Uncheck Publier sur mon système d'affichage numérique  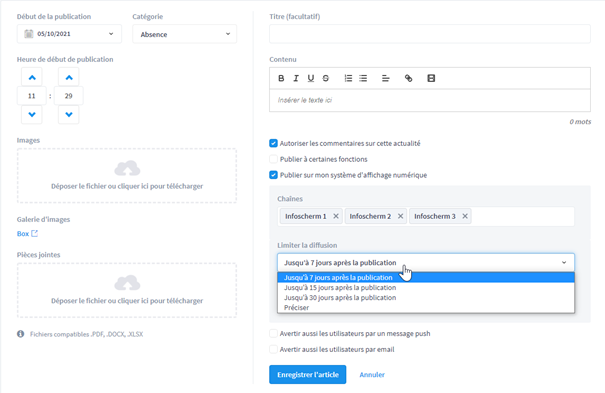tap(273, 175)
